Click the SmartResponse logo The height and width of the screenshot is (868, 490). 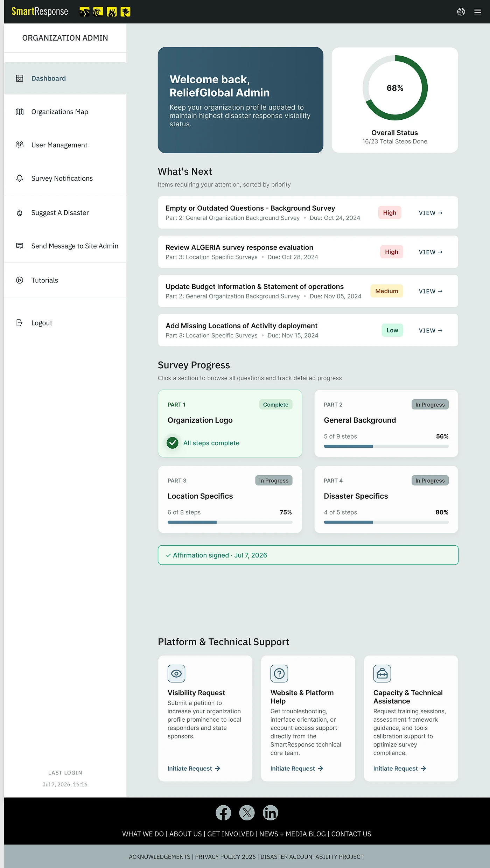click(x=40, y=12)
